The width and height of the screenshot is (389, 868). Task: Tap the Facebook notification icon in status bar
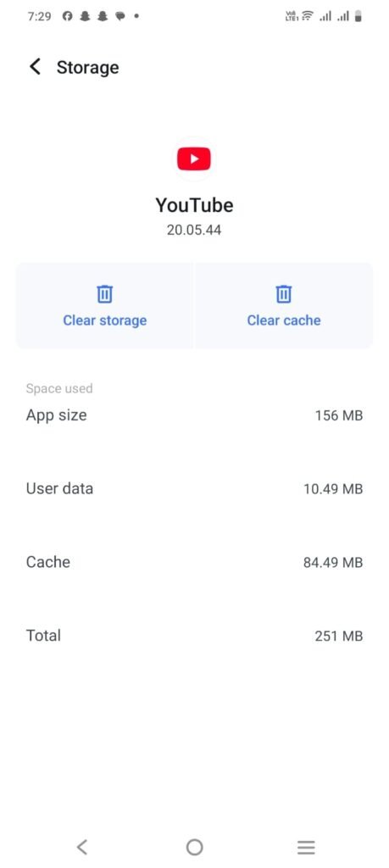(x=68, y=16)
